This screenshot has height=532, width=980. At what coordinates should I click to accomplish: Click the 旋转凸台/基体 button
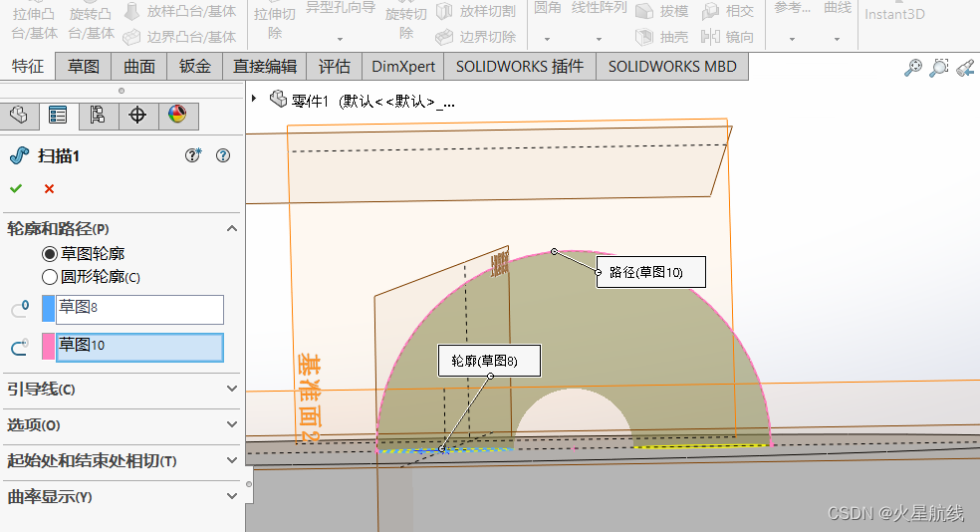point(92,23)
